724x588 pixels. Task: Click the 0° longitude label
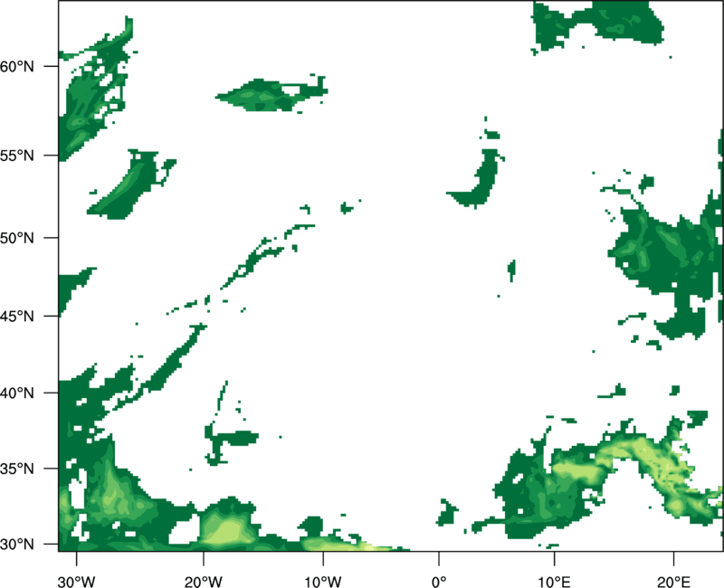pos(439,582)
